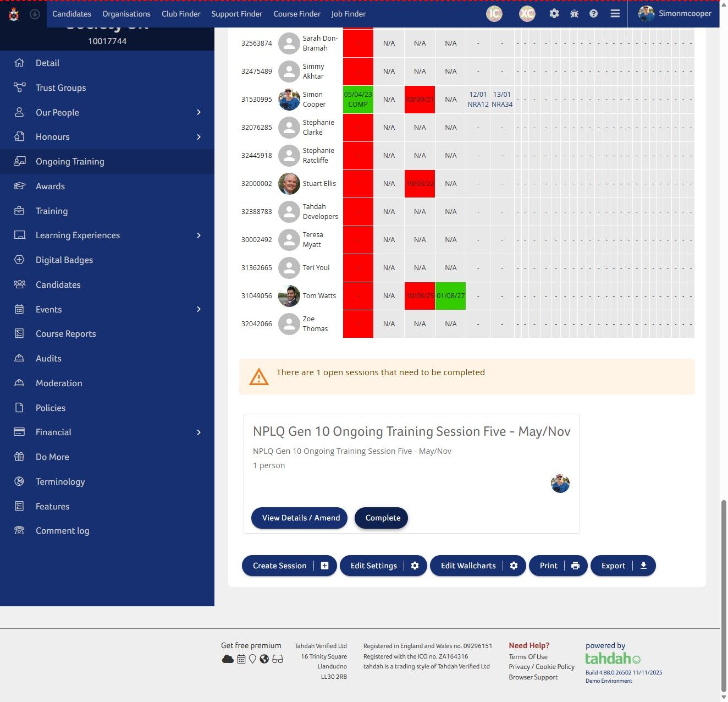Click the XC badge icon in the header
Viewport: 728px width, 702px height.
526,13
